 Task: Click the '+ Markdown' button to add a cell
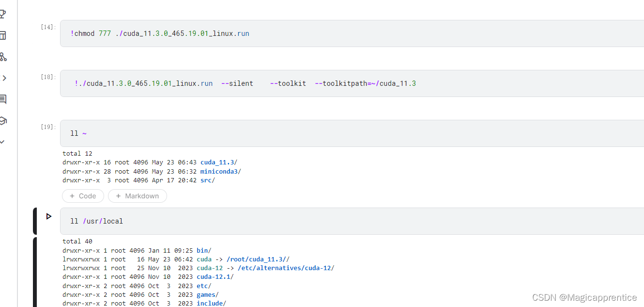tap(138, 196)
